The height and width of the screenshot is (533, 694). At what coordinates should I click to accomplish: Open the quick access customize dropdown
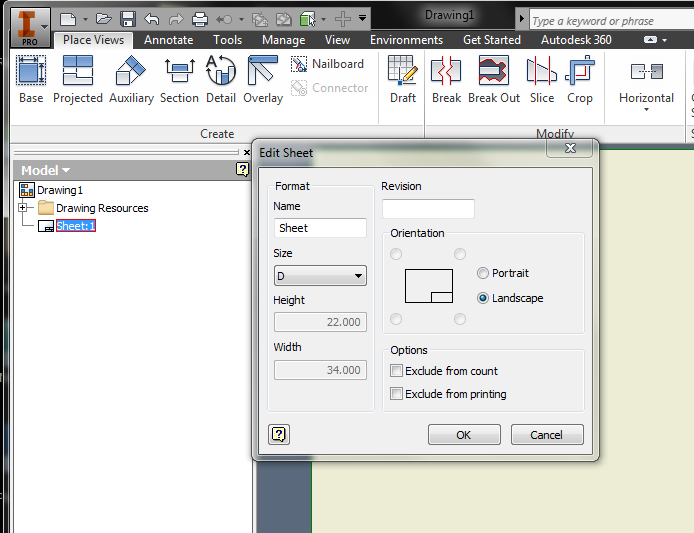[362, 19]
